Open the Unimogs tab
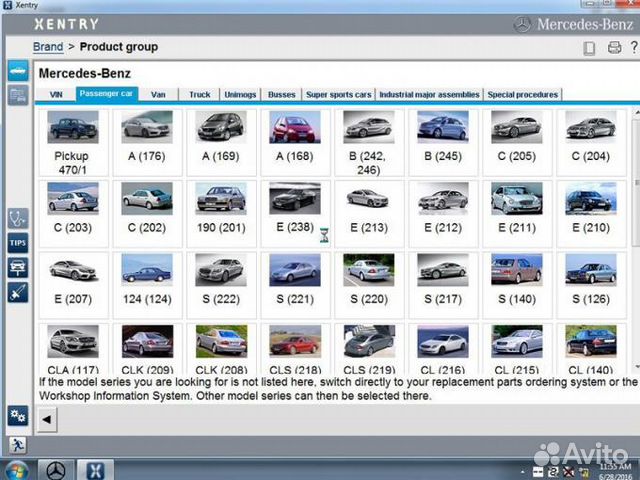Screen dimensions: 640x480 click(x=240, y=95)
